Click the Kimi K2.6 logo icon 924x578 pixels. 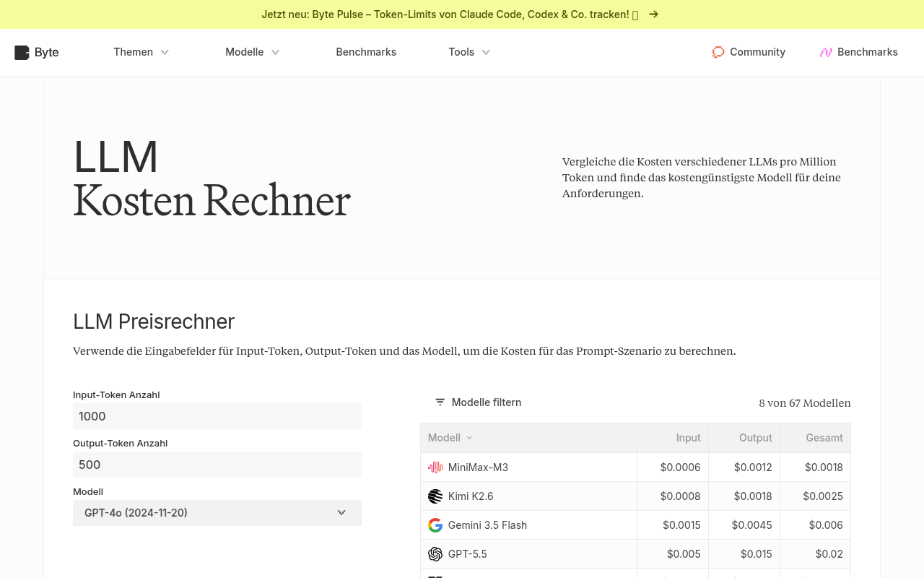(x=435, y=496)
